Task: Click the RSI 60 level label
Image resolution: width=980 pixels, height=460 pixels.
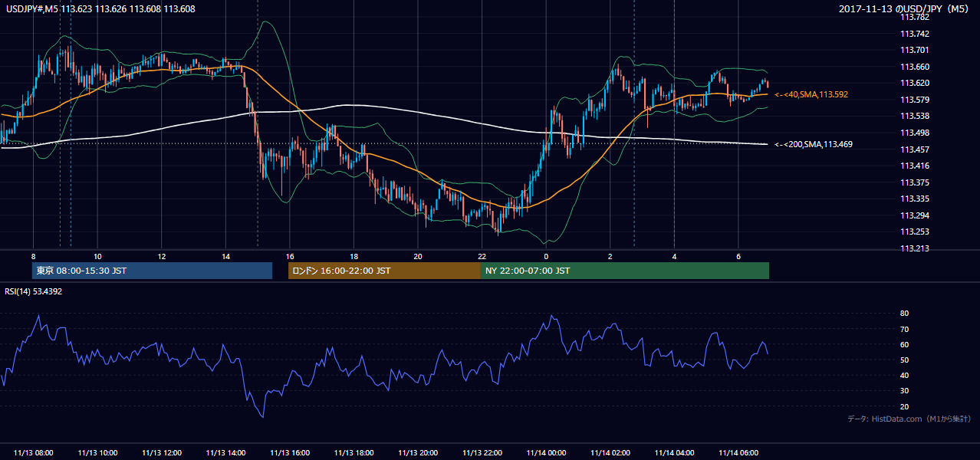Action: [x=904, y=344]
